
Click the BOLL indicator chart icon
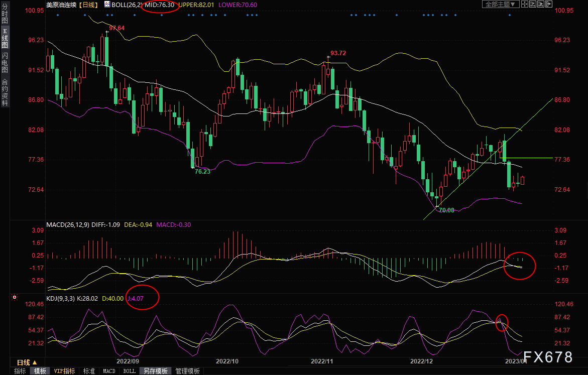click(107, 5)
